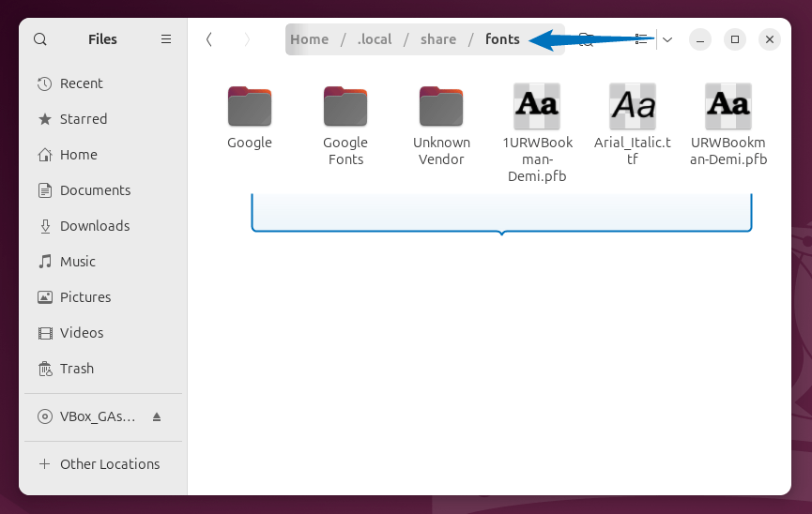Open the search icon in Files sidebar header
Screen dimensions: 812x514
tap(39, 39)
